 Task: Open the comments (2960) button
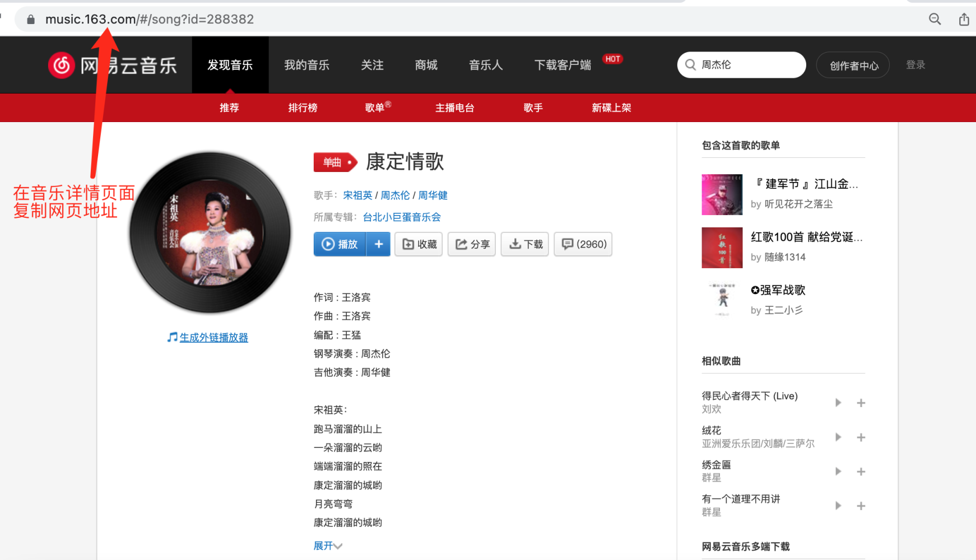click(583, 244)
